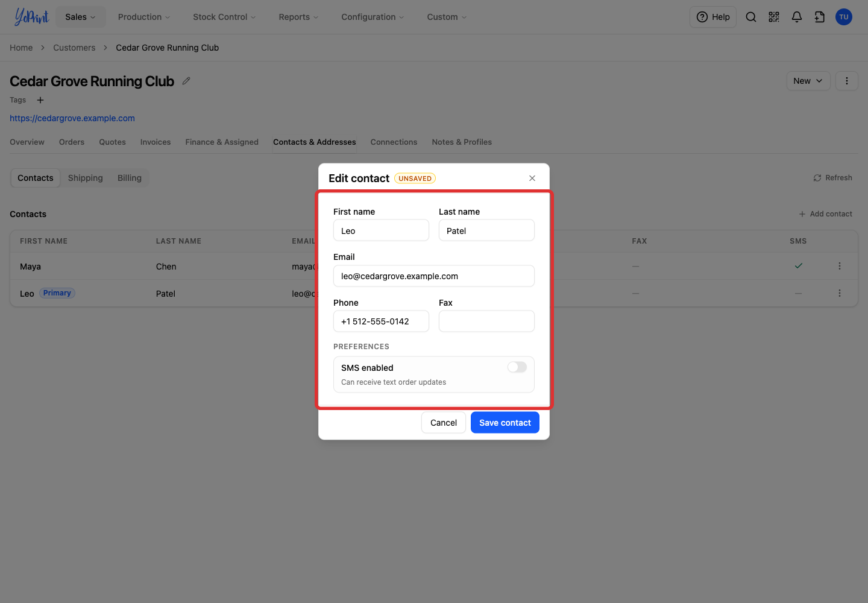868x603 pixels.
Task: Expand the Reports menu
Action: 298,17
